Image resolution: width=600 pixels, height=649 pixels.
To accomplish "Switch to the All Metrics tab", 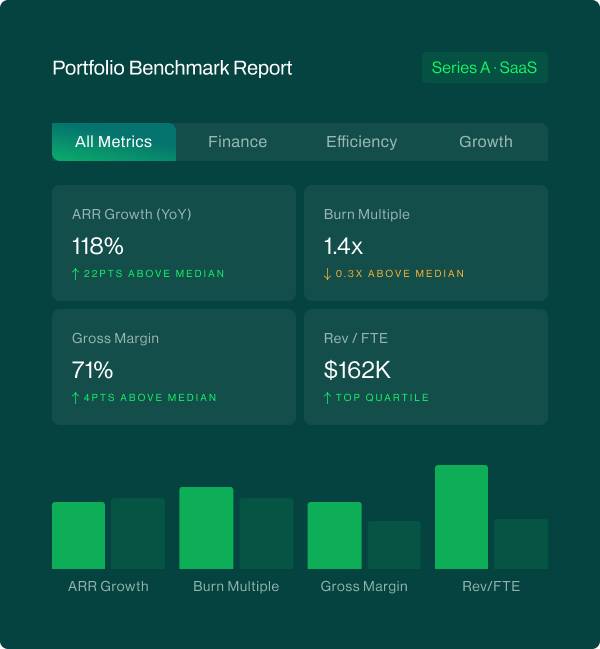I will click(x=114, y=142).
